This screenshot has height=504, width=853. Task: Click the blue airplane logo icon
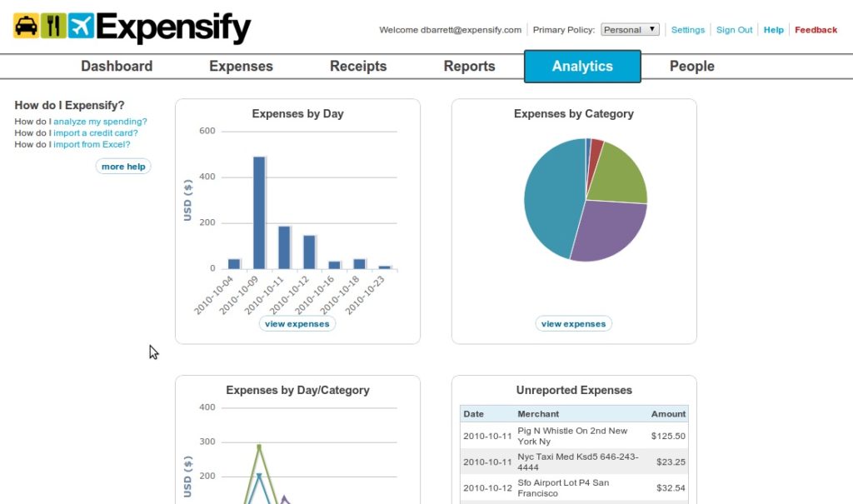(81, 26)
